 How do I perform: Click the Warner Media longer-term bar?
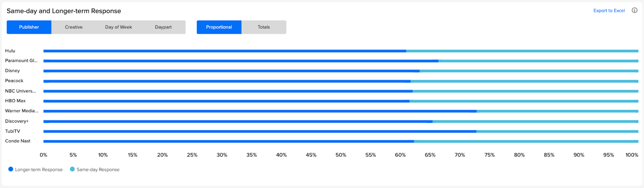260,111
